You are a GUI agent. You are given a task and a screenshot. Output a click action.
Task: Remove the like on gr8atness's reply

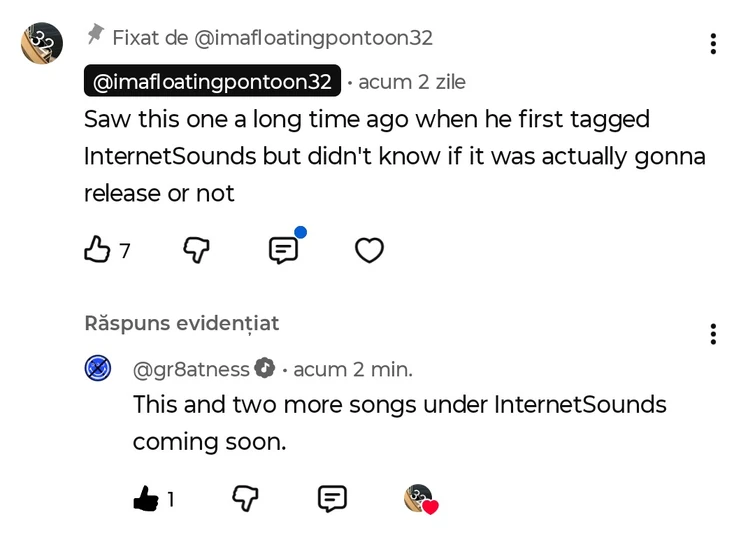coord(146,498)
